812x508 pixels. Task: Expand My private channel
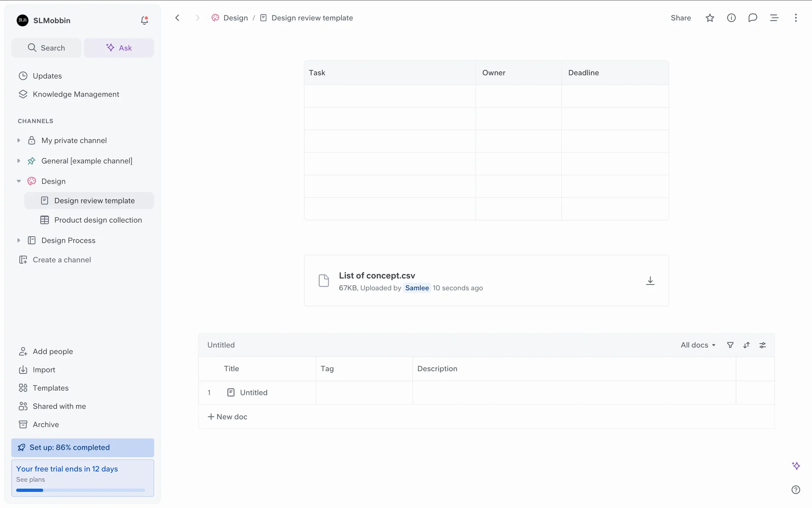coord(19,140)
